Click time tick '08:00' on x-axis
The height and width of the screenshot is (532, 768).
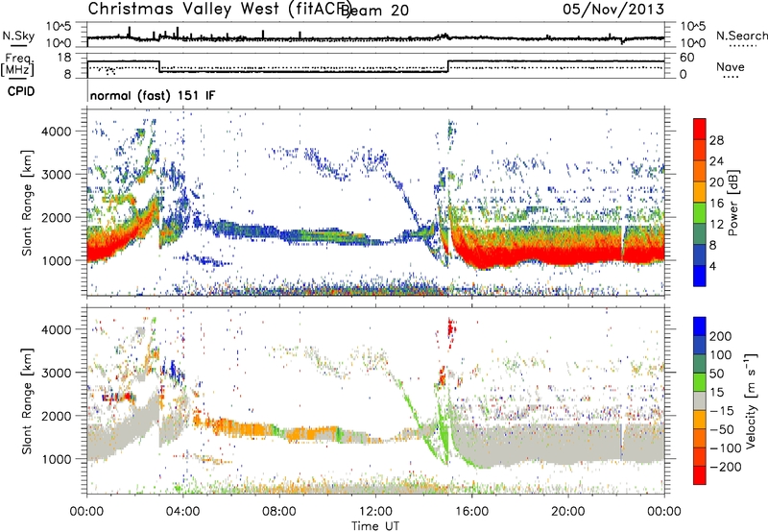click(x=279, y=512)
